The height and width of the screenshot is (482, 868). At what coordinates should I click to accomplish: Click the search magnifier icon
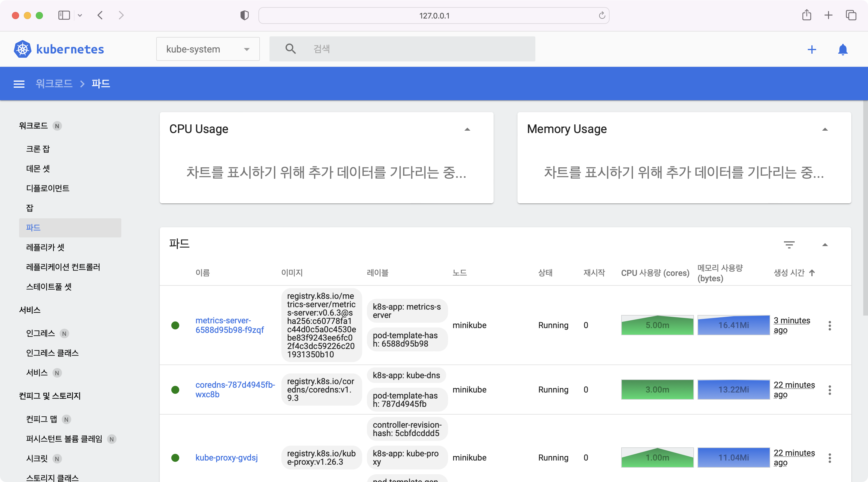(x=290, y=49)
